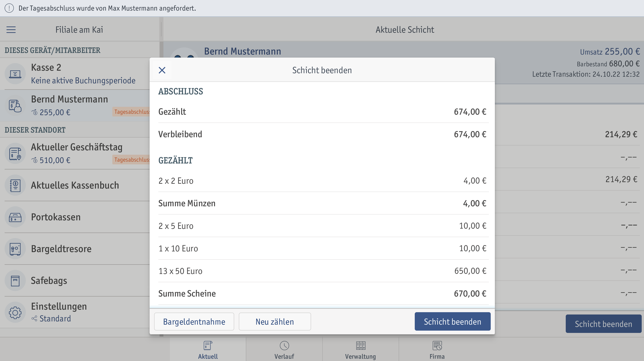Screen dimensions: 644x361
Task: Click the Aktueller Geschäftstag receipt icon
Action: pos(15,154)
